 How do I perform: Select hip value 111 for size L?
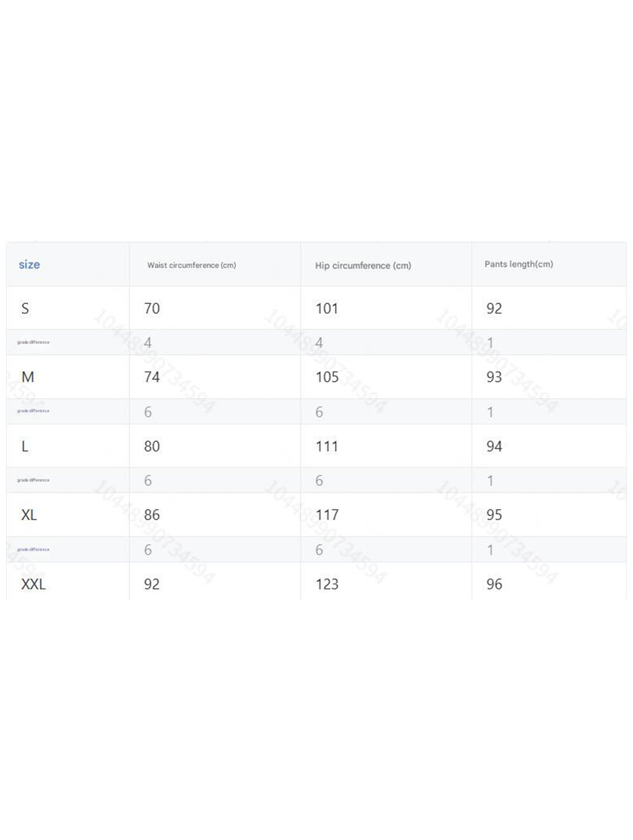pyautogui.click(x=327, y=446)
